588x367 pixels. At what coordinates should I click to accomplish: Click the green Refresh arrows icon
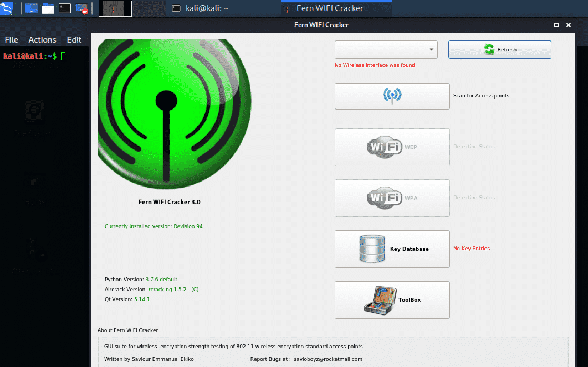tap(489, 49)
